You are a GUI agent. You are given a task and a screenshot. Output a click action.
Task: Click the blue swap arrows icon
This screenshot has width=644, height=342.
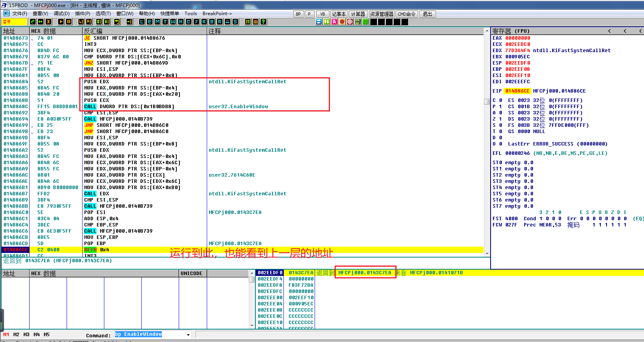click(x=319, y=22)
